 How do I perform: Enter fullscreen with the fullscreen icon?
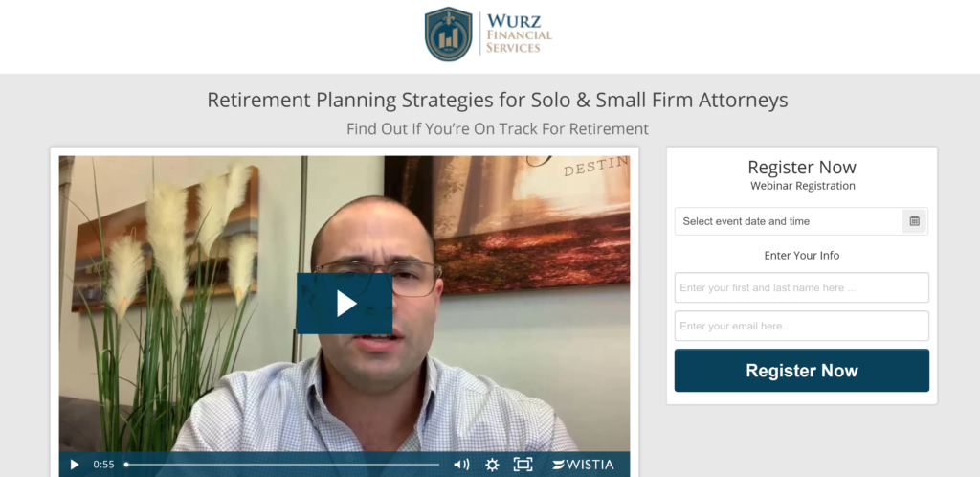coord(523,465)
